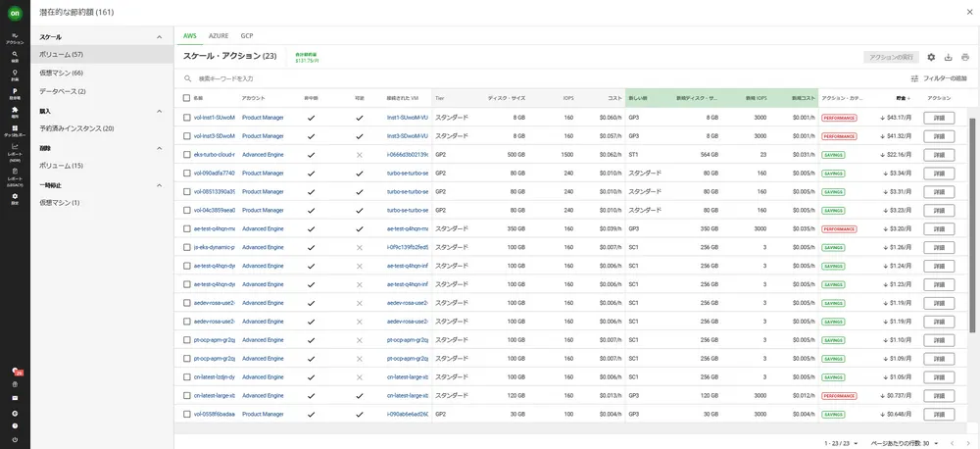Screen dimensions: 980x449
Task: Open the Product Manager account link in first row
Action: 263,118
